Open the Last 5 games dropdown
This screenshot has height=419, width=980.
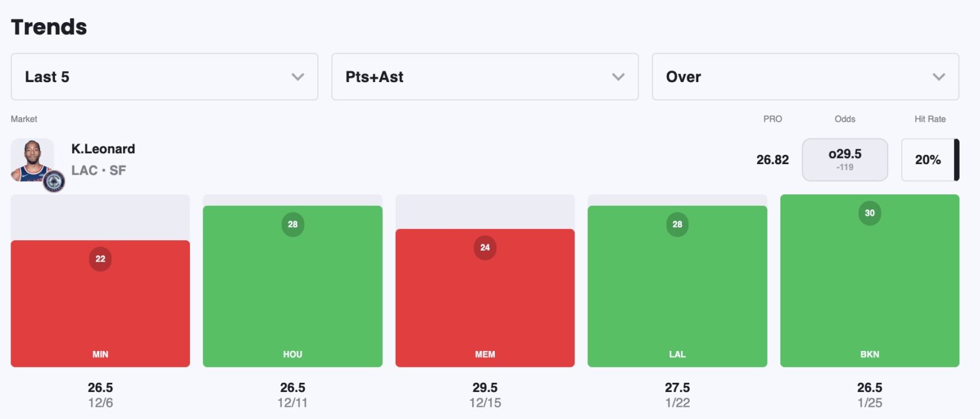(x=164, y=77)
